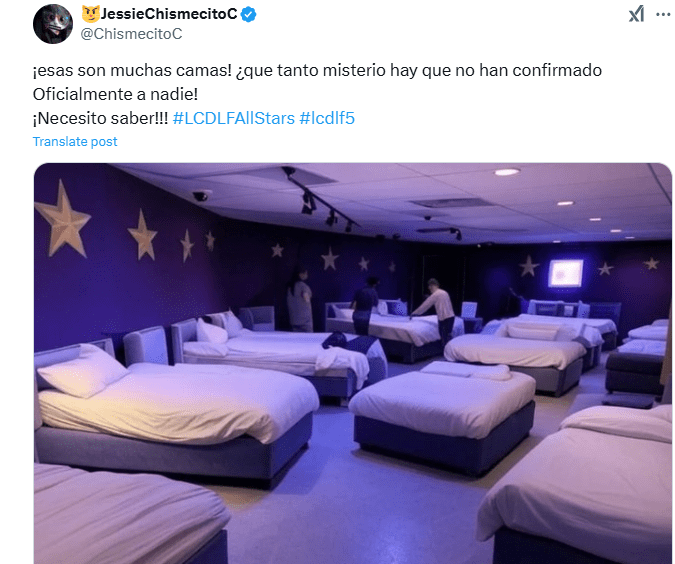Screen dimensions: 675x564
Task: Click the ceiling track lights in the photo
Action: pyautogui.click(x=319, y=199)
